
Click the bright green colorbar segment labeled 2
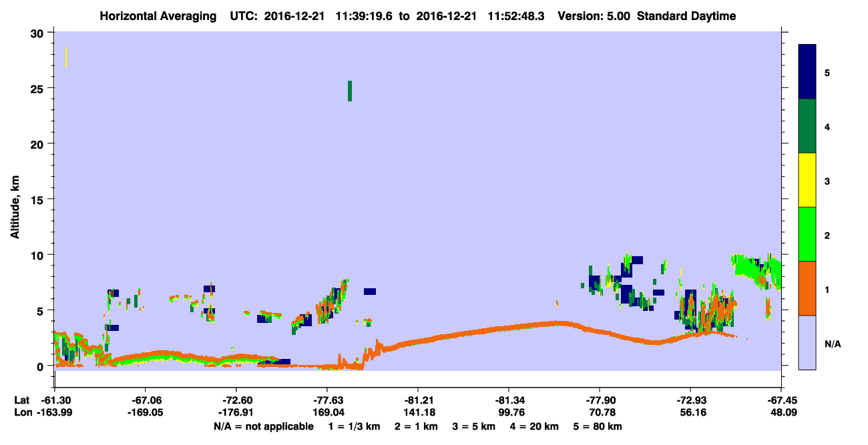807,234
